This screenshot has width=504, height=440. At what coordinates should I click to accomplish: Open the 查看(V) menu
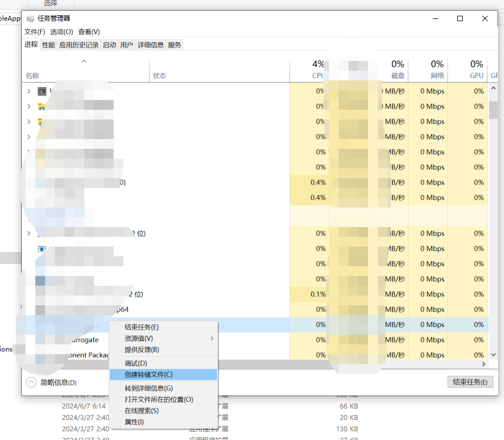[x=89, y=32]
